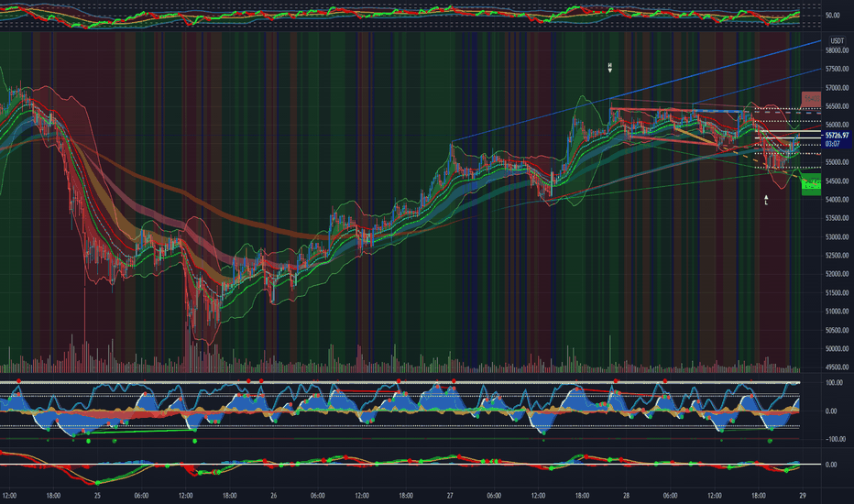Click the 50000.00 price axis label
854x504 pixels.
[x=837, y=349]
